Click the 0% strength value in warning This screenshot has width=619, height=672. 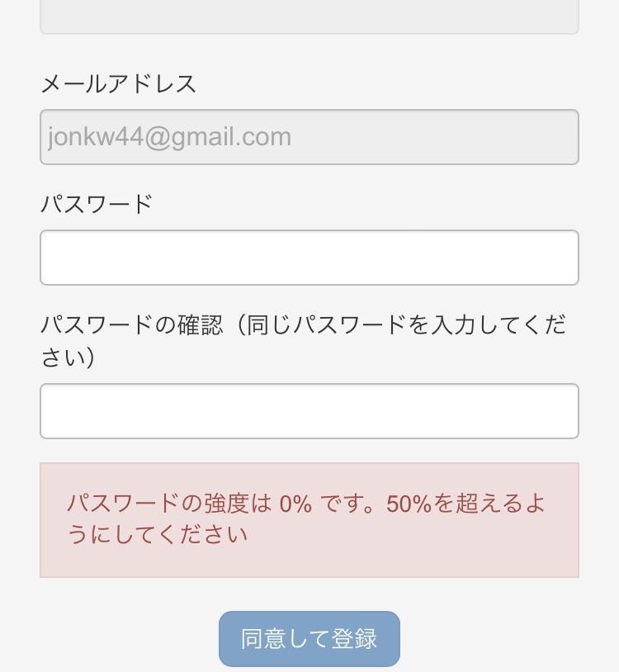[295, 504]
